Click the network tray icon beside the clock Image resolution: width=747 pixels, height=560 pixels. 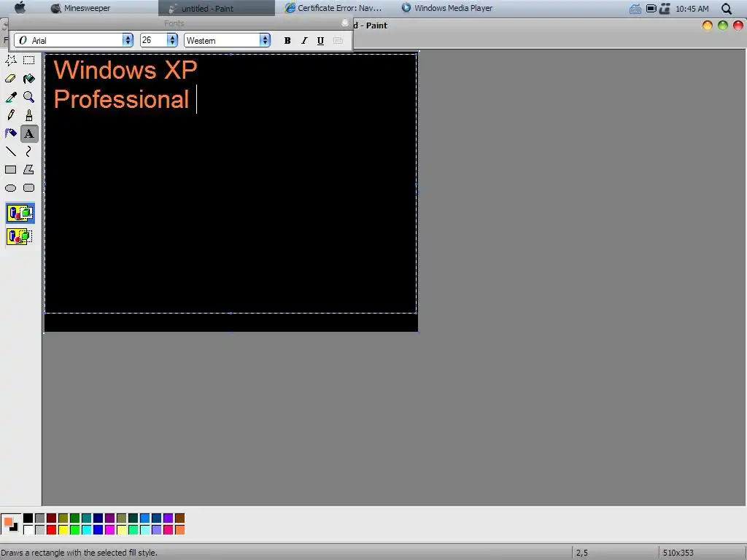(665, 9)
